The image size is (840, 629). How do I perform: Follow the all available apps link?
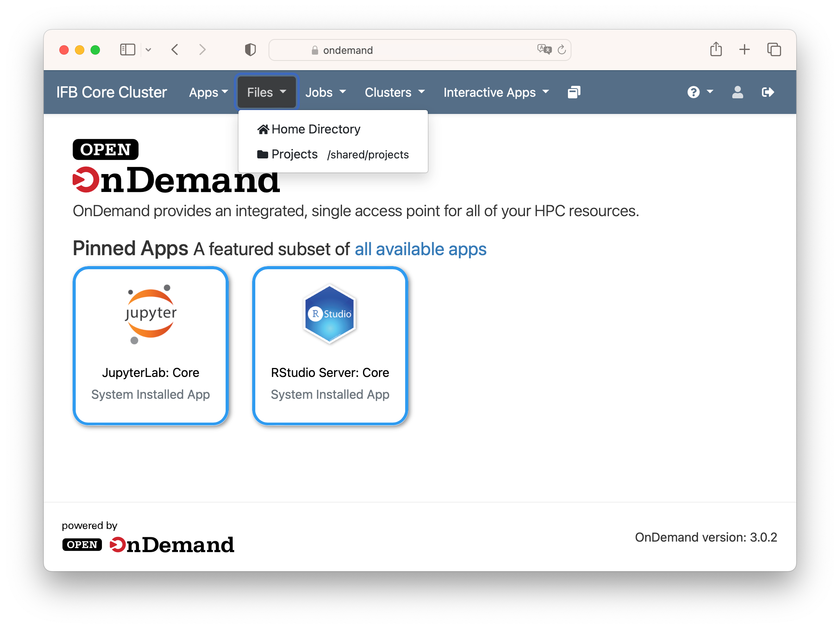tap(420, 249)
